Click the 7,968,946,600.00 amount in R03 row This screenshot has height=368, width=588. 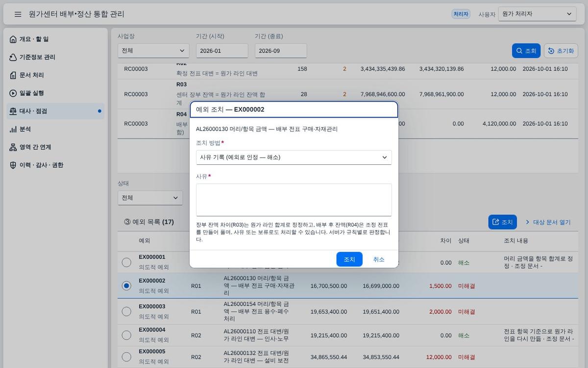point(383,94)
